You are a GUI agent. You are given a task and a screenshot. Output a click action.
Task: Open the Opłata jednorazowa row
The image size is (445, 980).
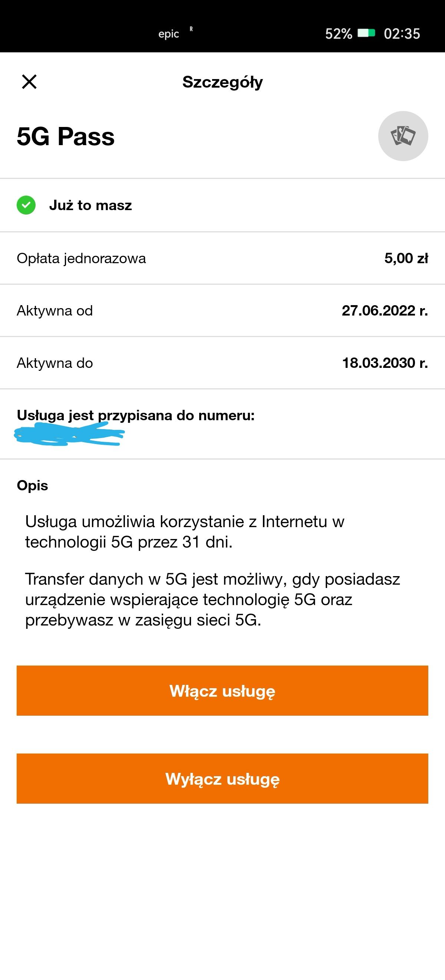click(81, 258)
